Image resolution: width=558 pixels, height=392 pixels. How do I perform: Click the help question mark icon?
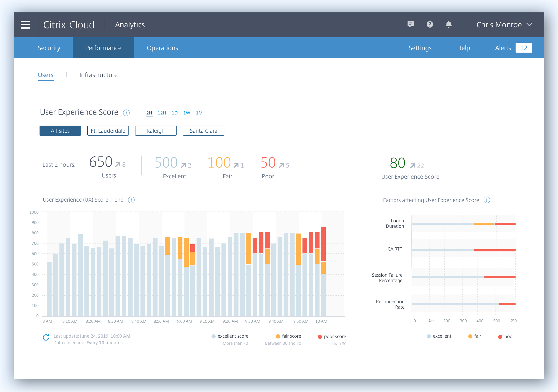pyautogui.click(x=430, y=24)
